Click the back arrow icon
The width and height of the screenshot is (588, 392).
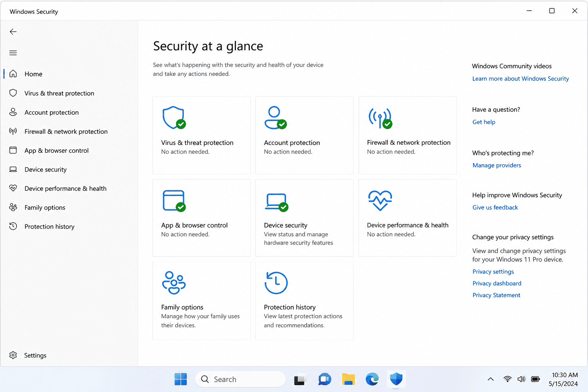[x=13, y=32]
